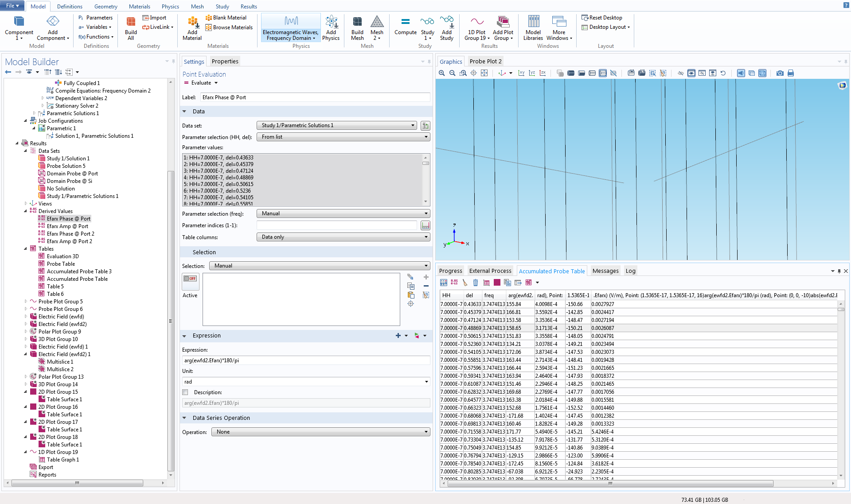Screen dimensions: 851x504
Task: Switch to the Probe Plot 2 tab
Action: (485, 61)
